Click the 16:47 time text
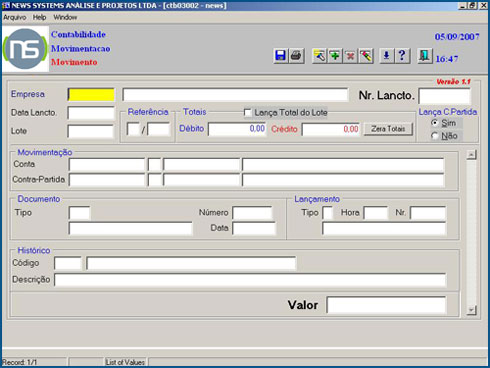490x368 pixels. [x=447, y=59]
